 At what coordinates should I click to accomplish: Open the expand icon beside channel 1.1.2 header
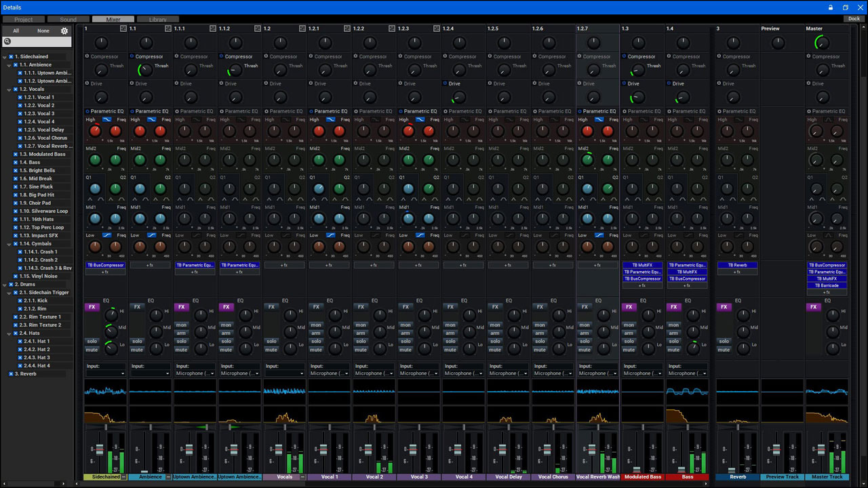click(x=258, y=28)
